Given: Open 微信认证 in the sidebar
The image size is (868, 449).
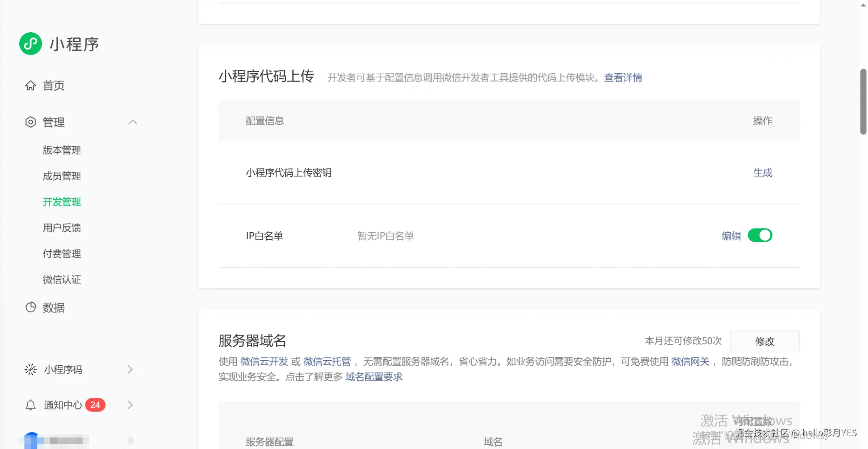Looking at the screenshot, I should pos(62,279).
